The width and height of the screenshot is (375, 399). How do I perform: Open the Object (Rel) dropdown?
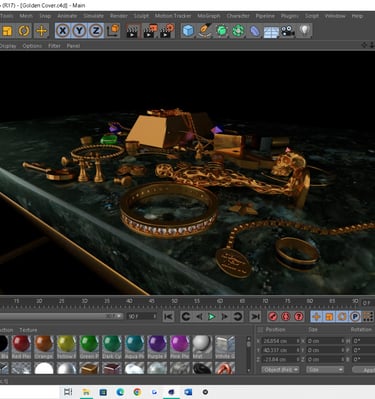[280, 370]
